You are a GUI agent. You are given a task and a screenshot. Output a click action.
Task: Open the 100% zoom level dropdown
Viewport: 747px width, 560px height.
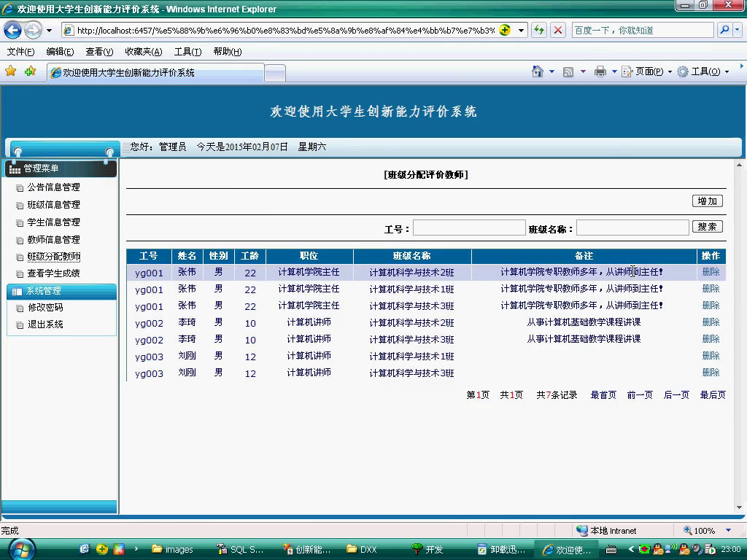pos(728,531)
